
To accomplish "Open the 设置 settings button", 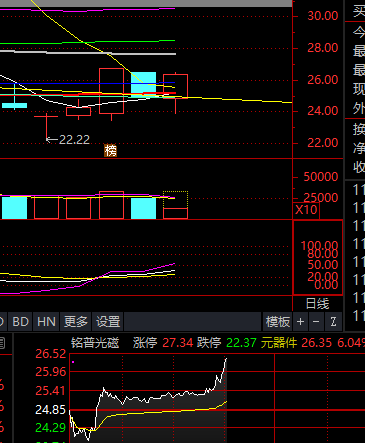I will [108, 322].
